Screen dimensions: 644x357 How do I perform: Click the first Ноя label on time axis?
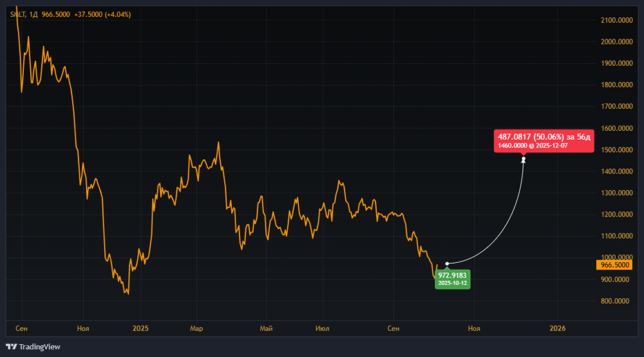point(83,328)
